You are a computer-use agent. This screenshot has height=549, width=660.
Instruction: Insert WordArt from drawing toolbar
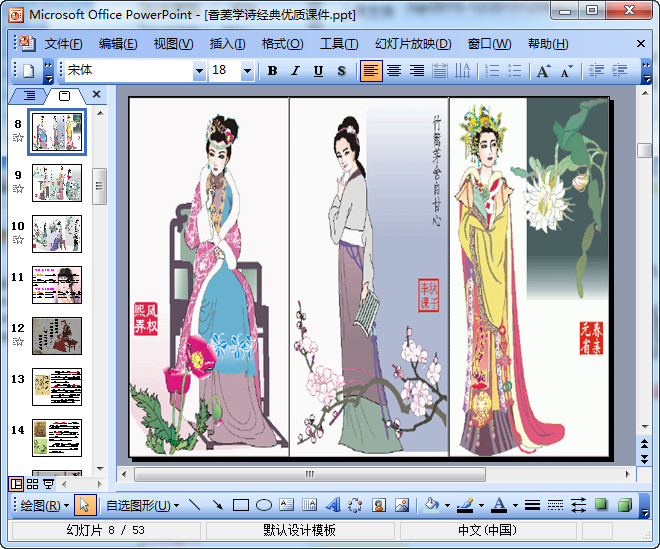click(333, 505)
